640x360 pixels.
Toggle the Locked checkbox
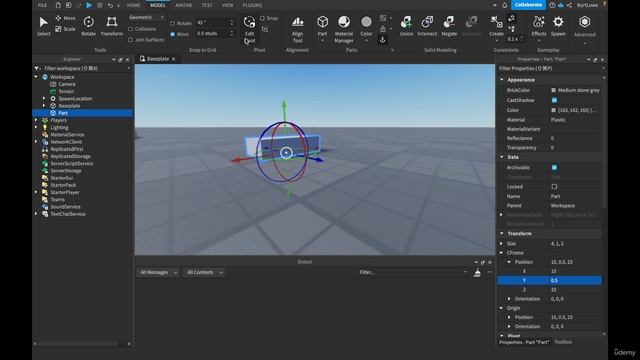pyautogui.click(x=554, y=187)
